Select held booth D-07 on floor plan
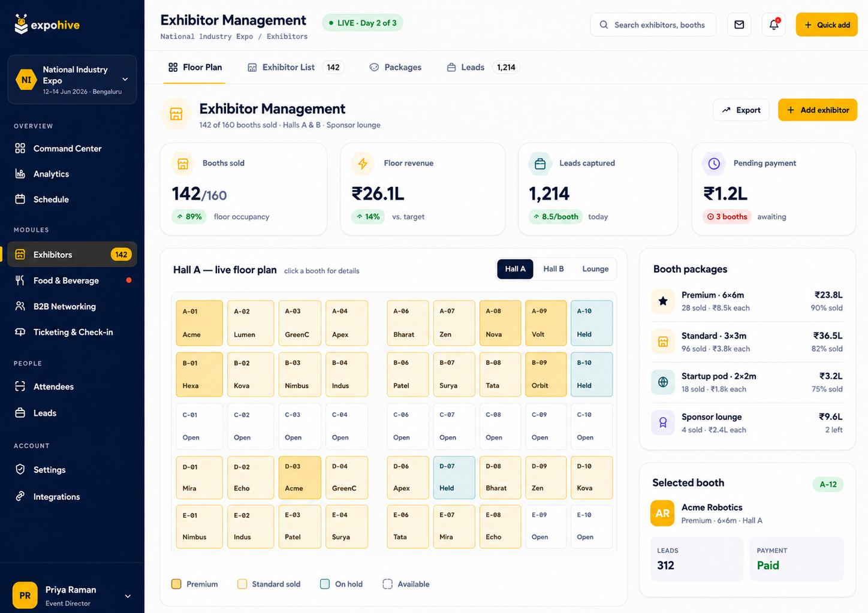Screen dimensions: 868x613 [x=454, y=478]
